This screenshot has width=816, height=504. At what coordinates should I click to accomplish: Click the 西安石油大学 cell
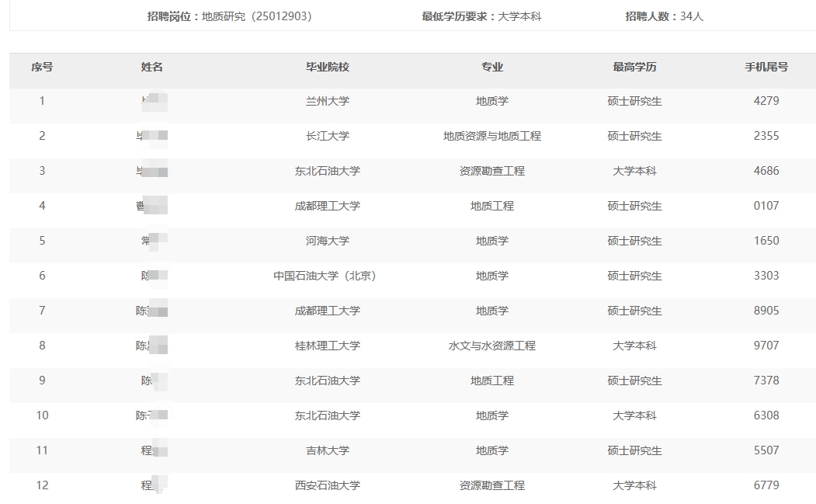327,485
